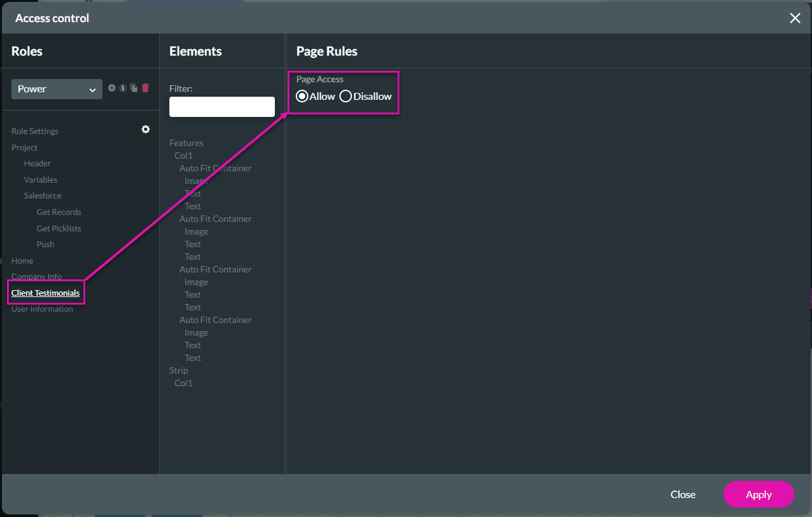
Task: Select the Push item under Salesforce
Action: [x=45, y=244]
